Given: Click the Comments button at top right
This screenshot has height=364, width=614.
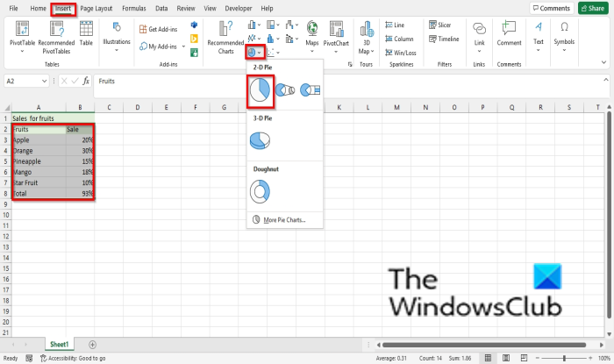Looking at the screenshot, I should pos(552,8).
